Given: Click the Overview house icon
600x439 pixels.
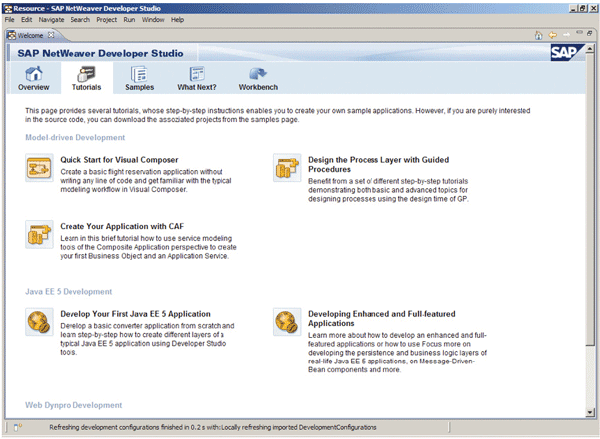Looking at the screenshot, I should pyautogui.click(x=33, y=73).
